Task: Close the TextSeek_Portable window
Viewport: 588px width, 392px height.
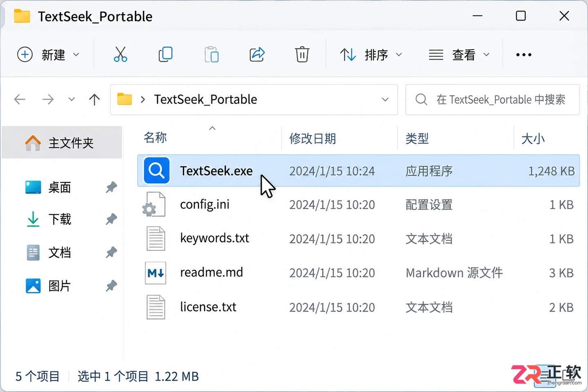Action: [564, 16]
